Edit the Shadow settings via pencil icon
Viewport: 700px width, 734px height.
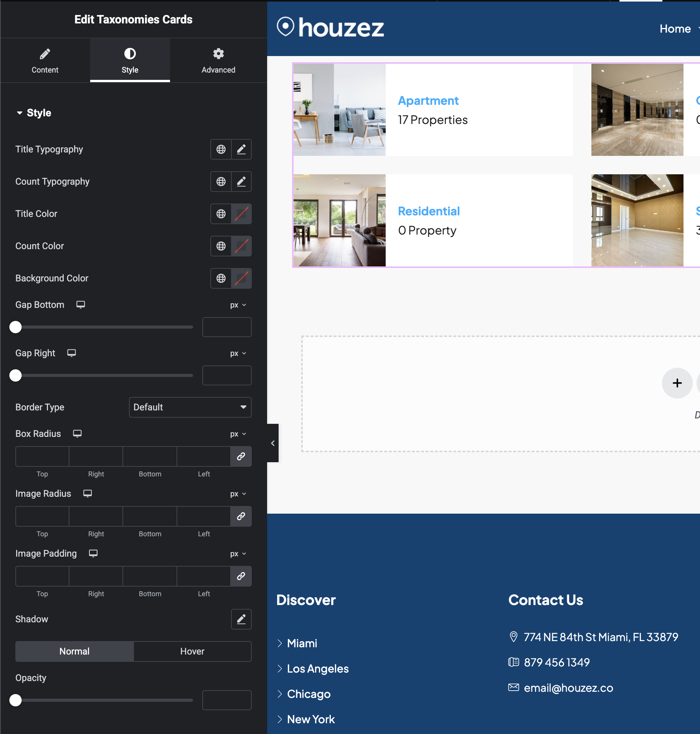coord(241,619)
